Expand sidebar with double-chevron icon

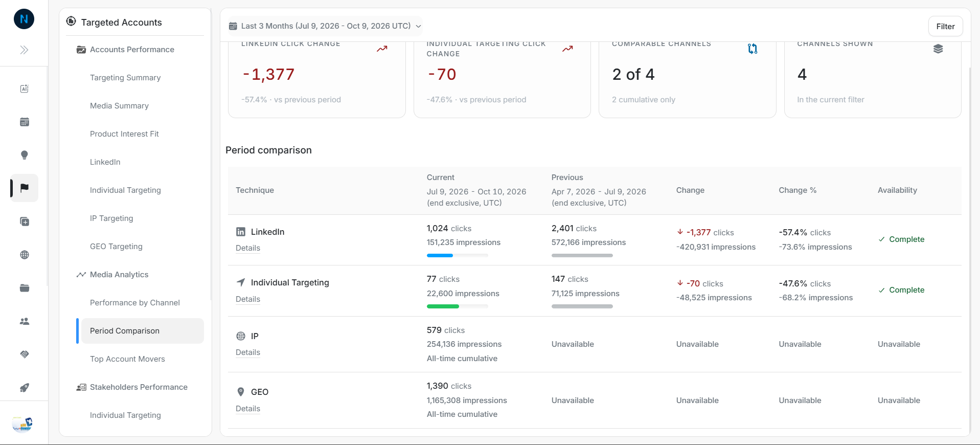pyautogui.click(x=24, y=50)
